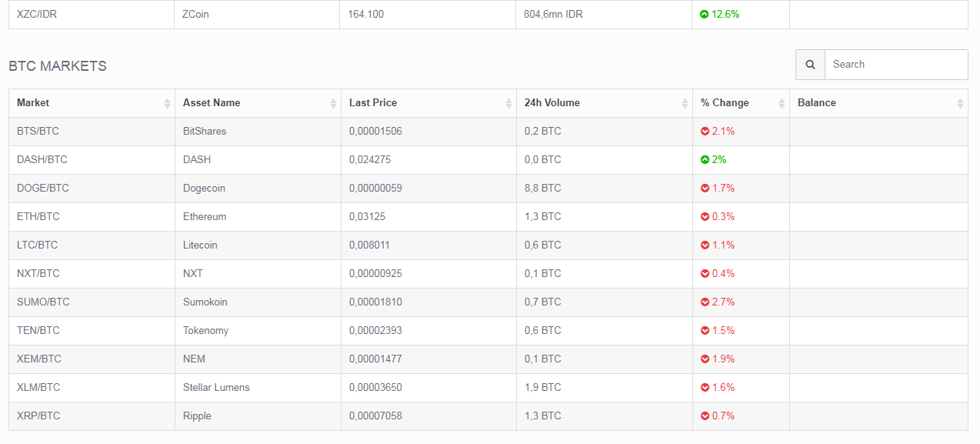Viewport: 980px width, 444px height.
Task: Open the DASH/BTC market row
Action: pos(488,160)
